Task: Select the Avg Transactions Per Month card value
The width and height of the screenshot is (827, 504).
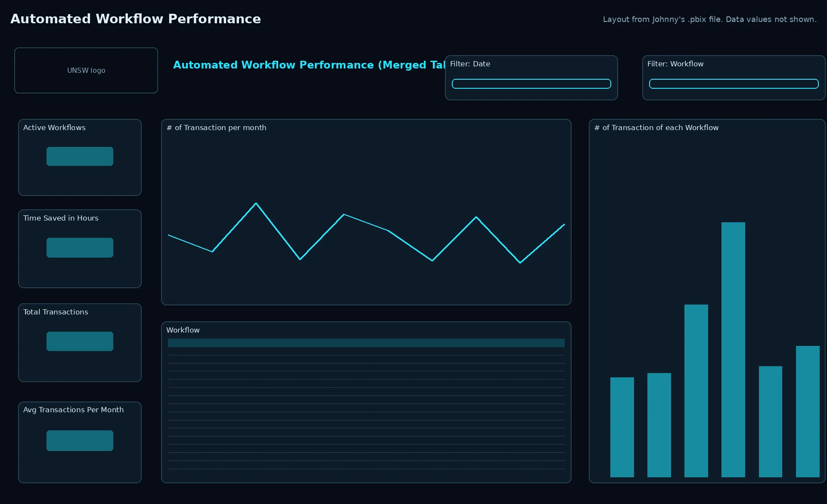Action: tap(80, 441)
